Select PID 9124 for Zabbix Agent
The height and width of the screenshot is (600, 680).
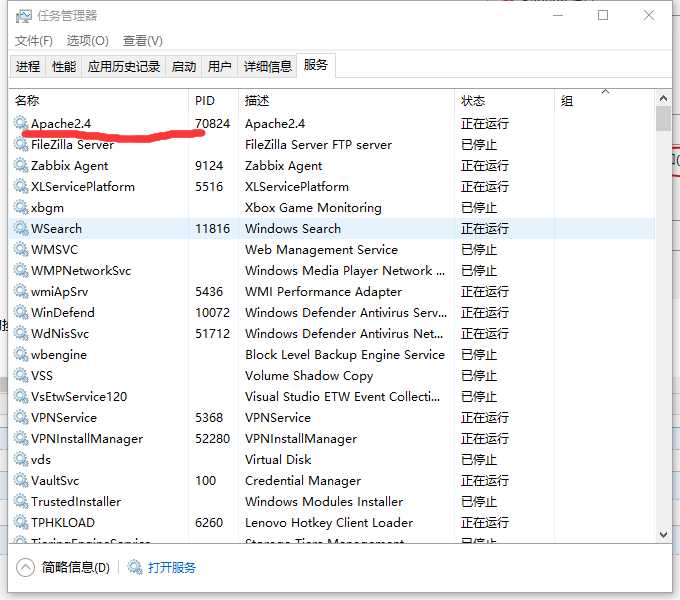click(209, 166)
